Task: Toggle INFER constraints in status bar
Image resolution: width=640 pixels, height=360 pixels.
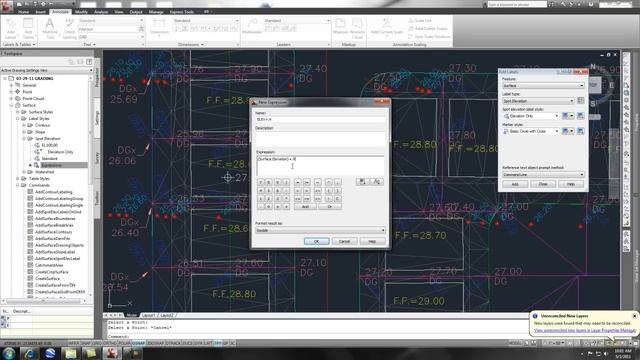Action: [73, 343]
